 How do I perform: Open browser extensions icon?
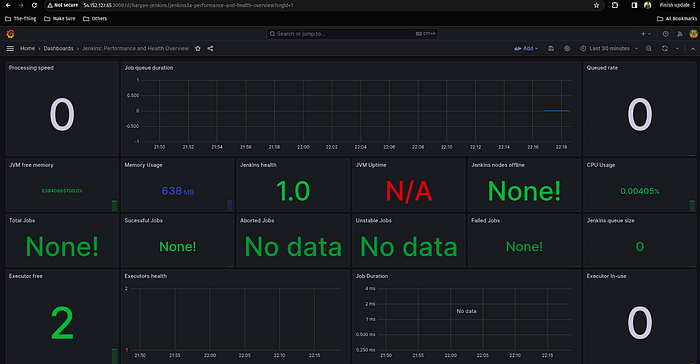615,5
